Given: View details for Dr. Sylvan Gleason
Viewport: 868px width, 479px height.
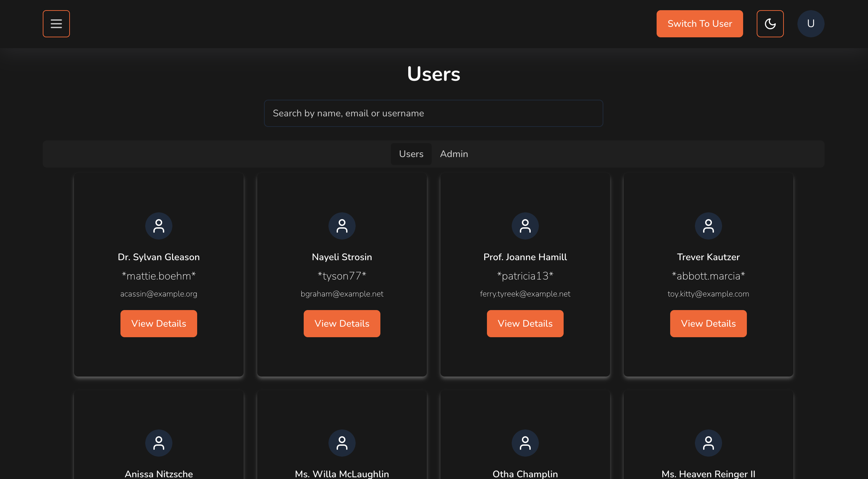Looking at the screenshot, I should (158, 323).
